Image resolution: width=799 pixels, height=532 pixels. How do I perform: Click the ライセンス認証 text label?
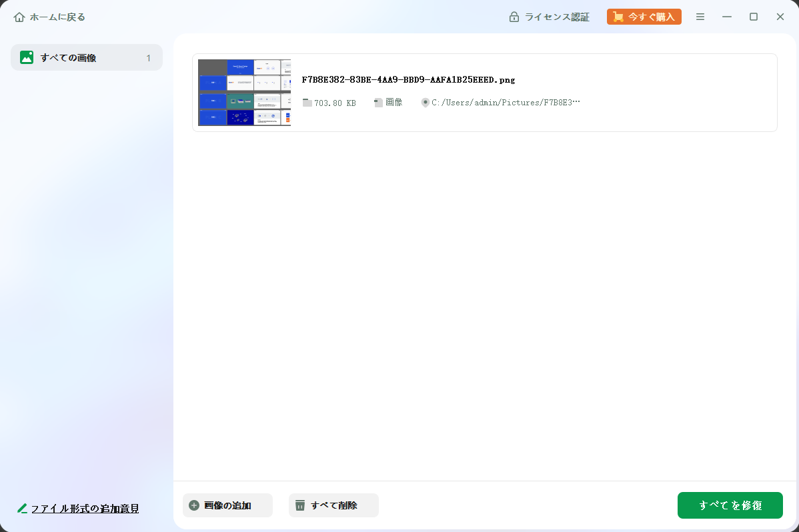click(x=557, y=17)
